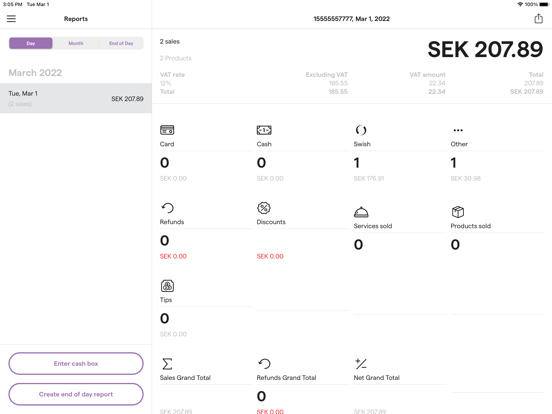Tap the Reports title
This screenshot has height=414, width=552.
[x=76, y=19]
